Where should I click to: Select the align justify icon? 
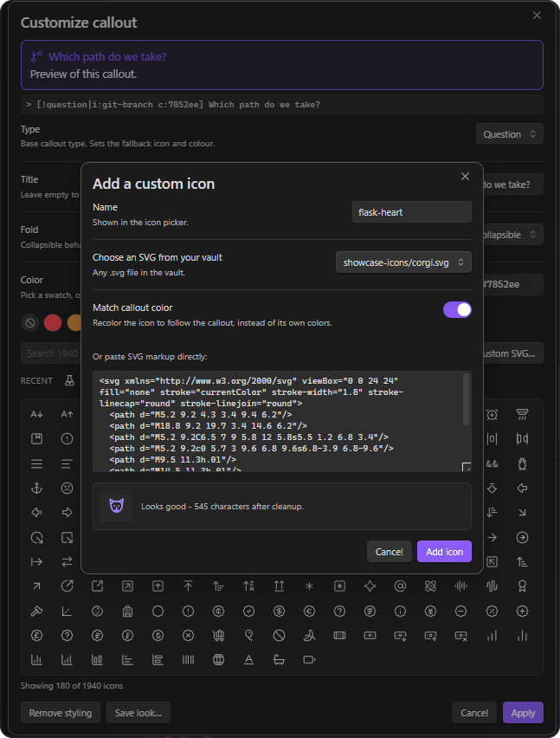[36, 463]
